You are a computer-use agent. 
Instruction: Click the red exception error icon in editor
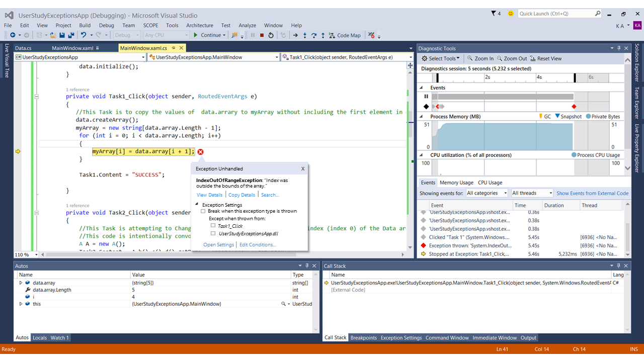point(200,152)
